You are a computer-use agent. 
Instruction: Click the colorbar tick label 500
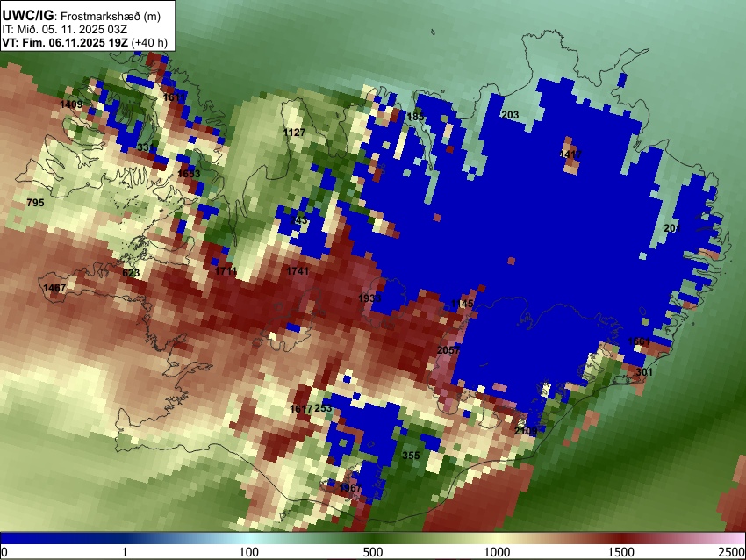(373, 552)
